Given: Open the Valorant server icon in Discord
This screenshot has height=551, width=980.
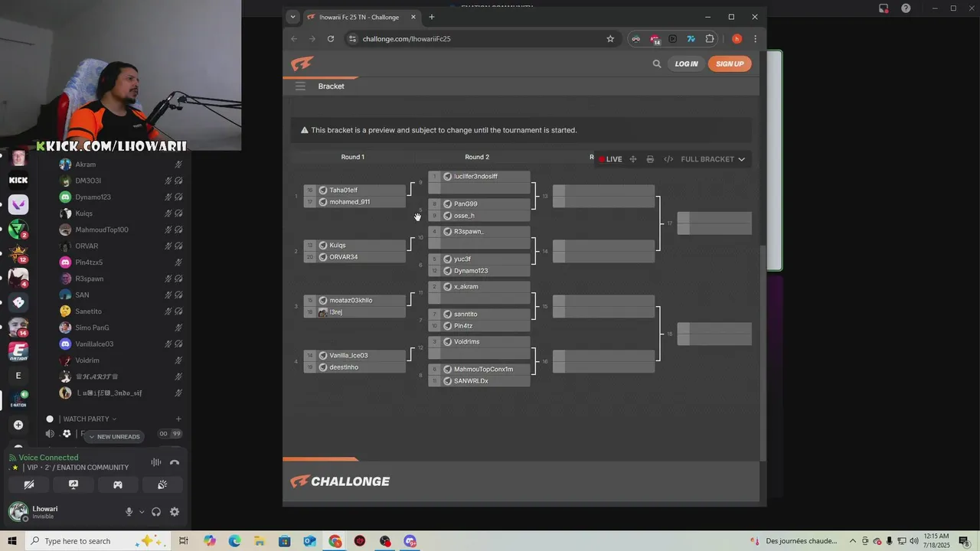Looking at the screenshot, I should click(x=18, y=204).
